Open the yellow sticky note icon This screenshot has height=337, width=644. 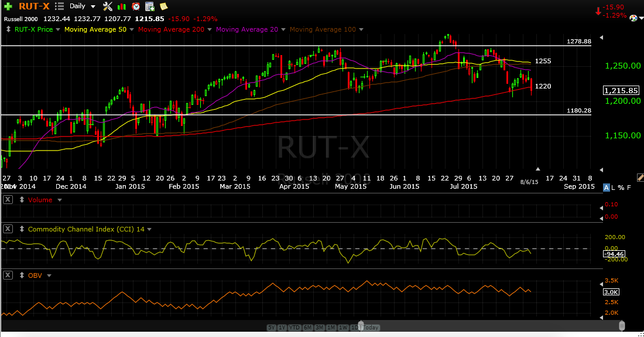tap(163, 6)
